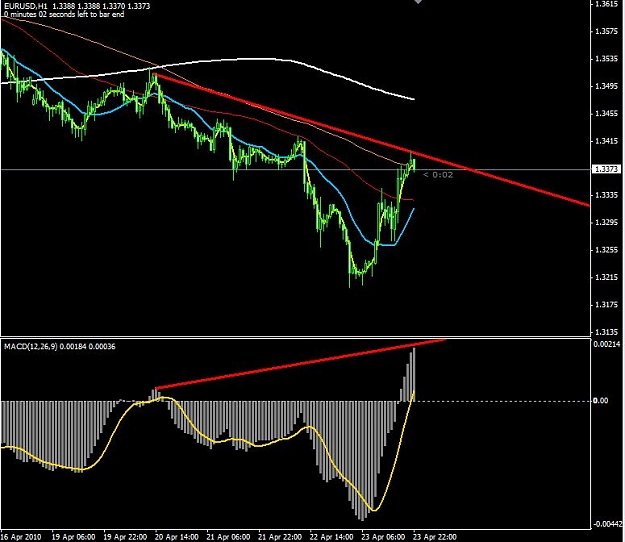Click the 23 Apr 06:00 time label

point(383,537)
